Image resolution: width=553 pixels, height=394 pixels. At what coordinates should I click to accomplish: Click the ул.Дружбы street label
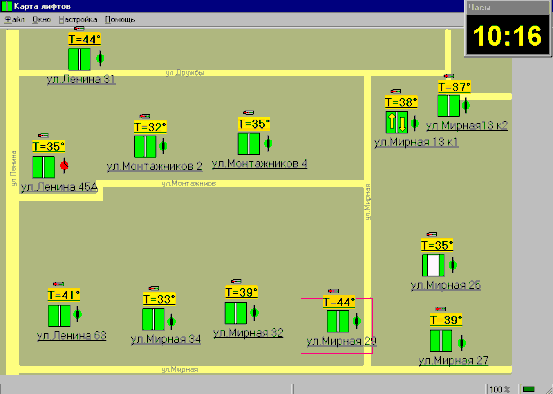click(185, 73)
